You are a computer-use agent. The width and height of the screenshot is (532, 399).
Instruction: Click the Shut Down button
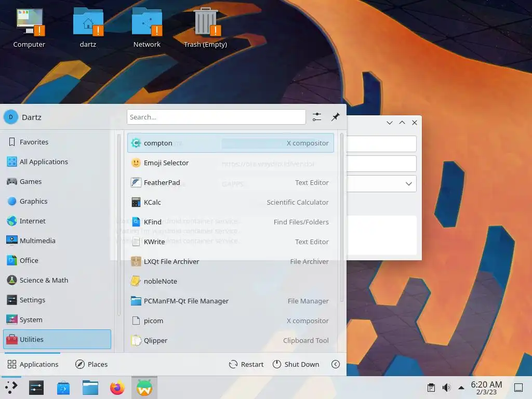pos(296,364)
